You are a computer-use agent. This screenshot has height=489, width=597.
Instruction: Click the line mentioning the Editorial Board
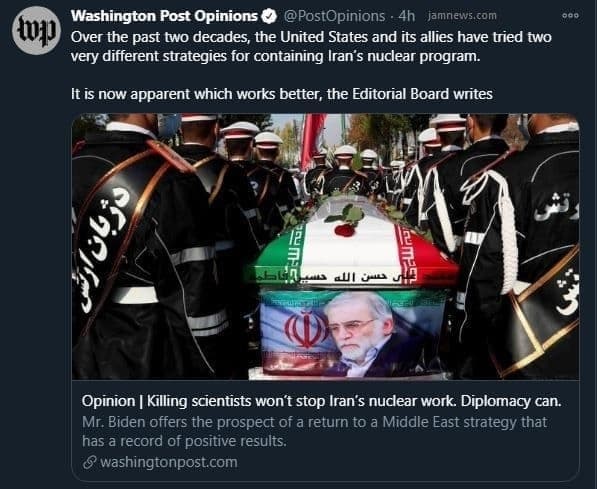[282, 94]
